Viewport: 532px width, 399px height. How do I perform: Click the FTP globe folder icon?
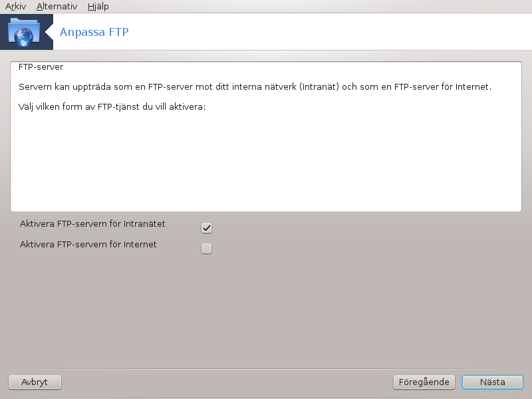24,32
